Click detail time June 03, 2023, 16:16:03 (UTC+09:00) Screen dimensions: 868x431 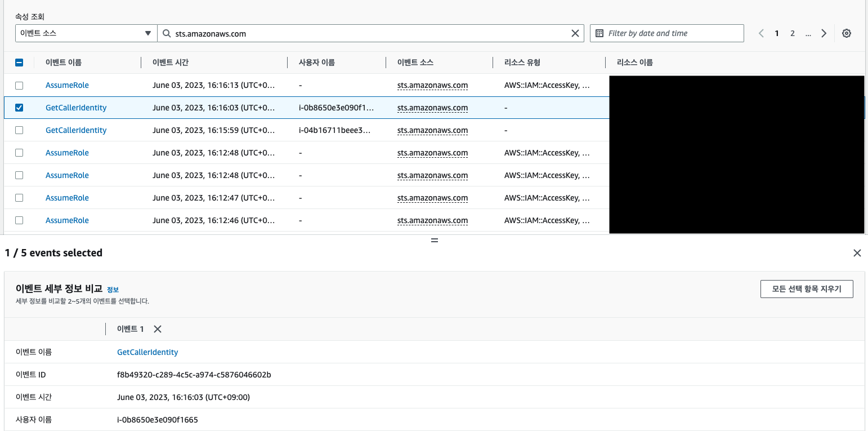coord(184,397)
